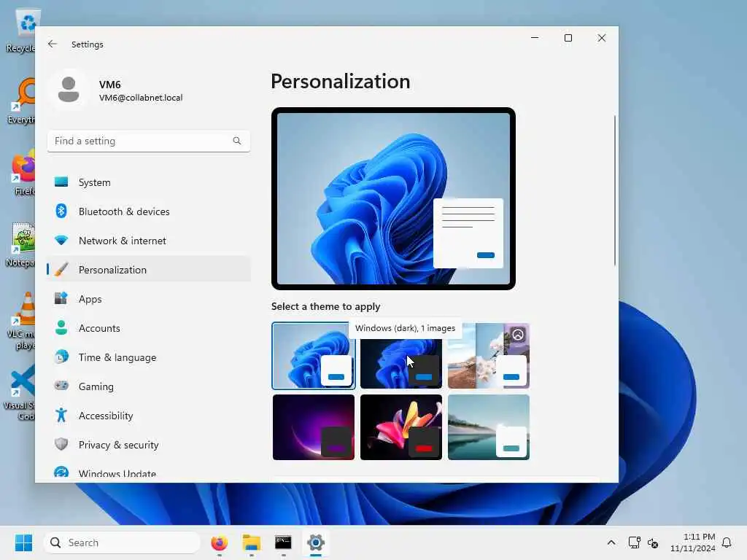This screenshot has width=747, height=560.
Task: Click the Bluetooth icon in sidebar
Action: tap(61, 211)
